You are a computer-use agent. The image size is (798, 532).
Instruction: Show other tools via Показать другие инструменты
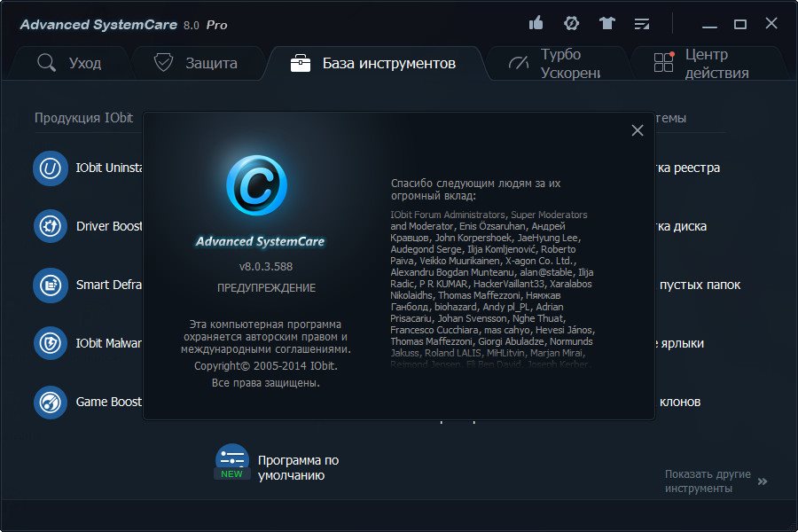pyautogui.click(x=708, y=481)
